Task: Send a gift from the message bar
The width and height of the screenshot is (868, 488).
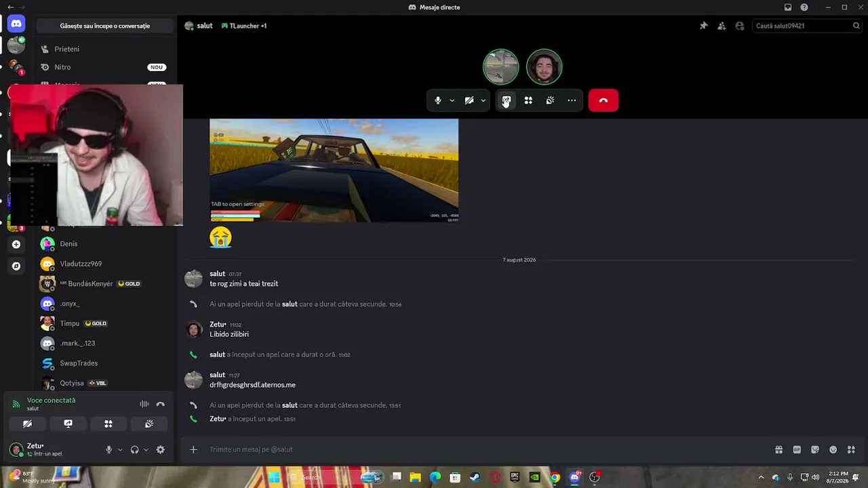Action: tap(779, 449)
